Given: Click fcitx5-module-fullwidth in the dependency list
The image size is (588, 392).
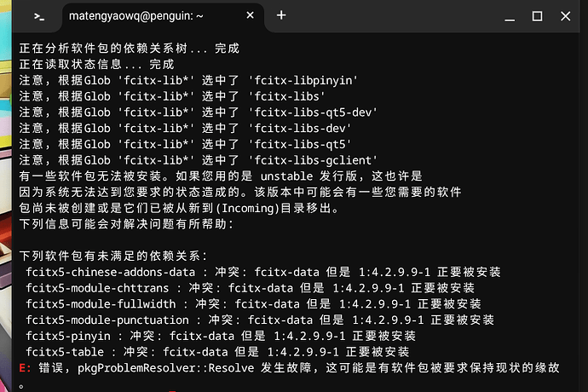Looking at the screenshot, I should pos(101,304).
